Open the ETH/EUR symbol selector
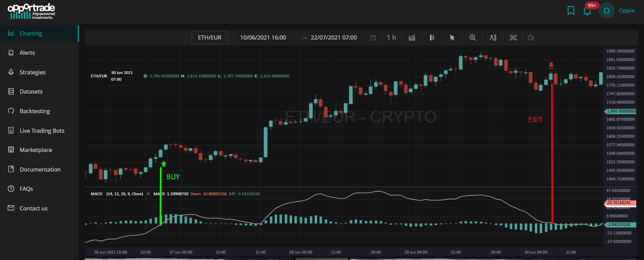 tap(210, 38)
